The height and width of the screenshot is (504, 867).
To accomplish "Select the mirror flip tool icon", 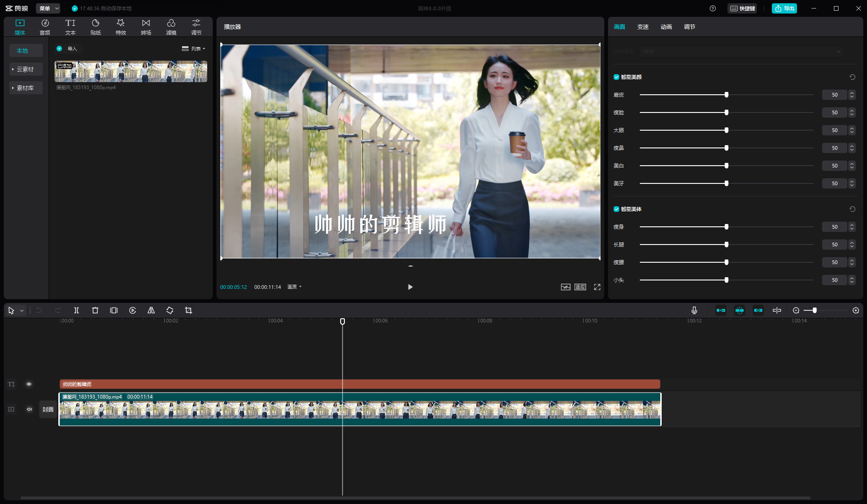I will 151,310.
